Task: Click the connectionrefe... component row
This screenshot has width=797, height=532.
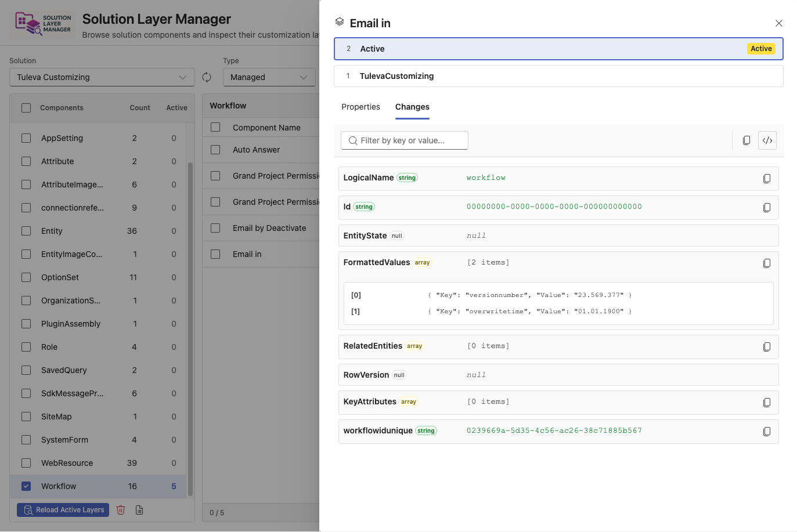Action: pyautogui.click(x=98, y=208)
